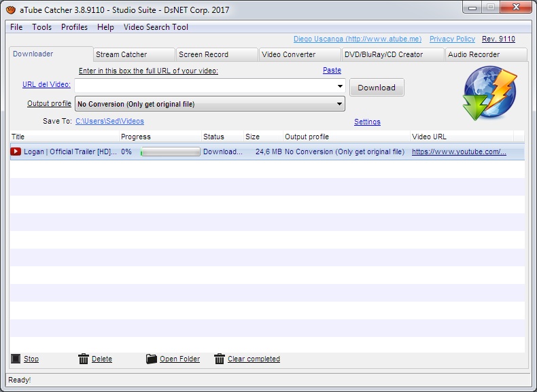The image size is (537, 392).
Task: Click the Download button
Action: (377, 88)
